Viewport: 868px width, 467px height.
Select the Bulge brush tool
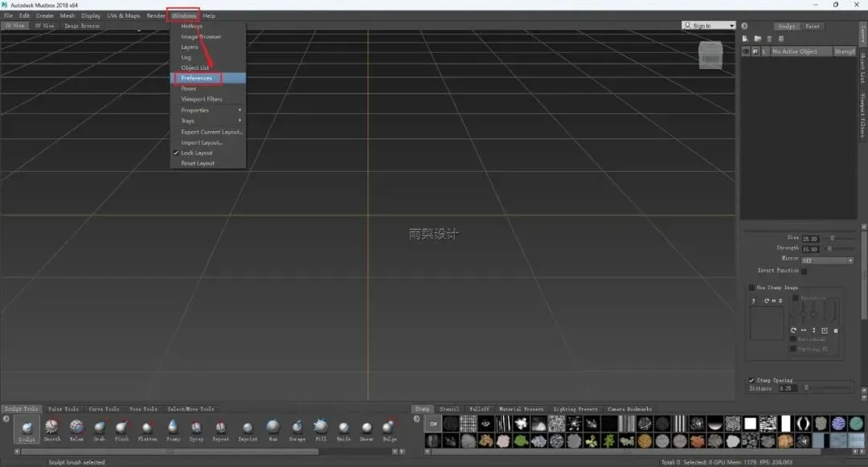(x=390, y=429)
